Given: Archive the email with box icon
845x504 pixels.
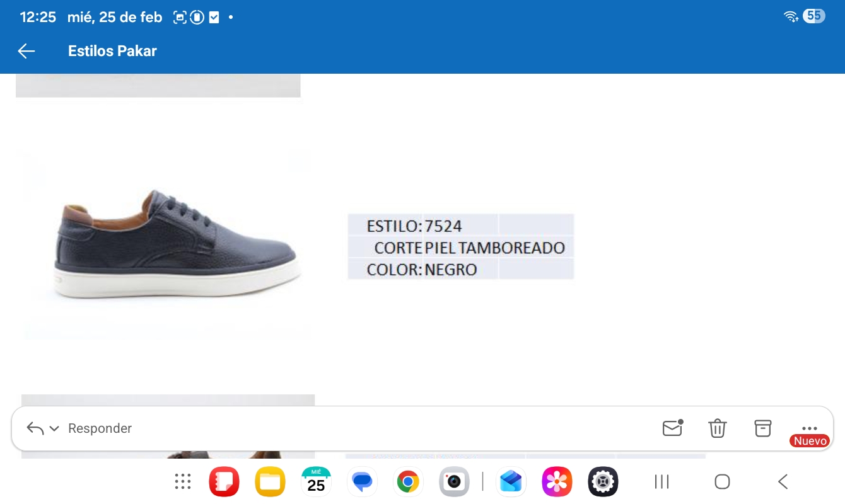Looking at the screenshot, I should [763, 428].
